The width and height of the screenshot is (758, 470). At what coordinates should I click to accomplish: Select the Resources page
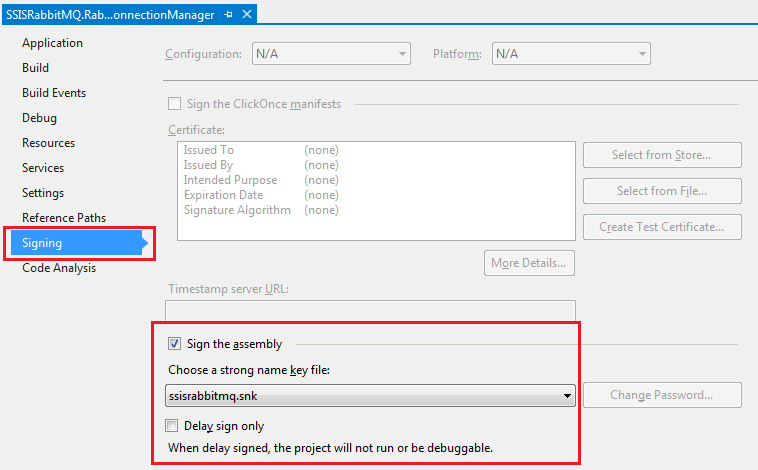[x=48, y=143]
